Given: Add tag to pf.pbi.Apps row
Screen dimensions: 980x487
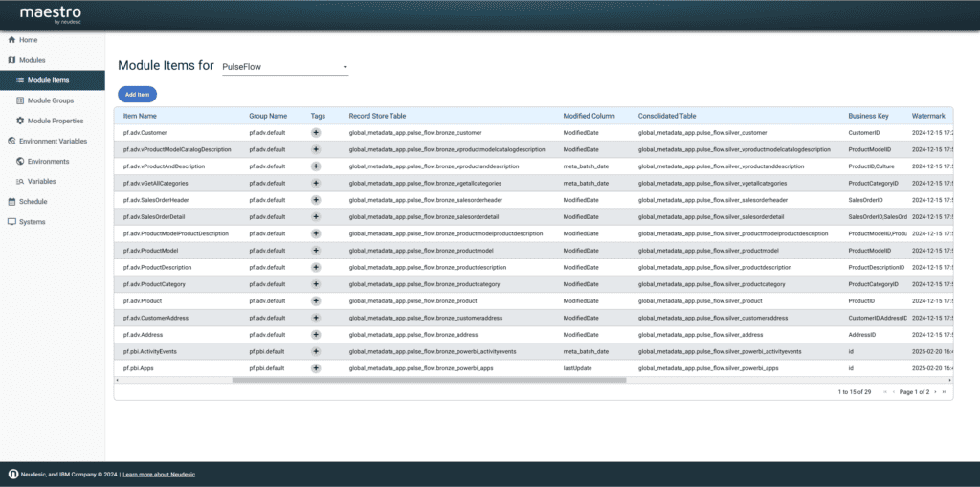Looking at the screenshot, I should 316,368.
